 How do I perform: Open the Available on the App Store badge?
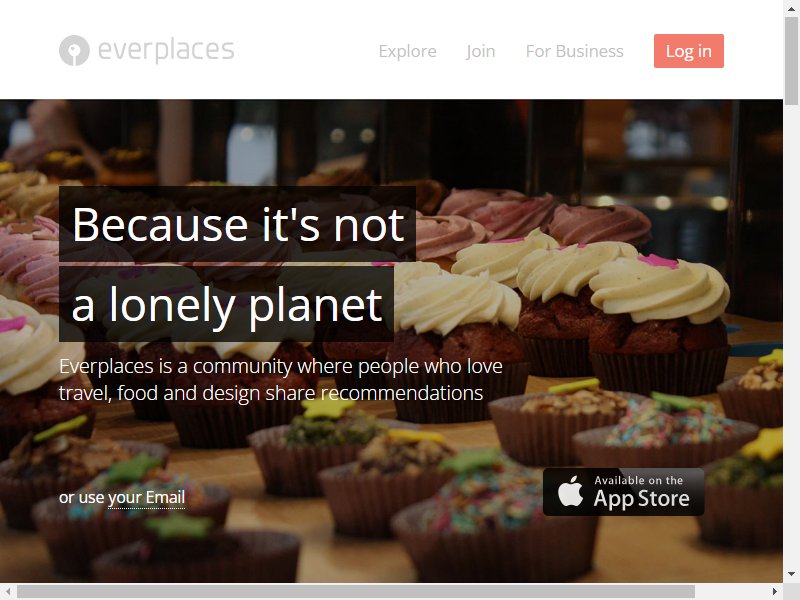pyautogui.click(x=623, y=492)
